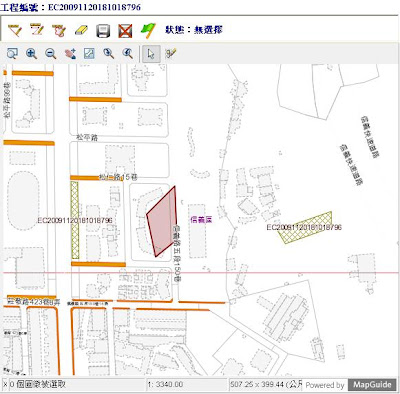
Task: Select the freehand shape edit tool
Action: coord(59,30)
